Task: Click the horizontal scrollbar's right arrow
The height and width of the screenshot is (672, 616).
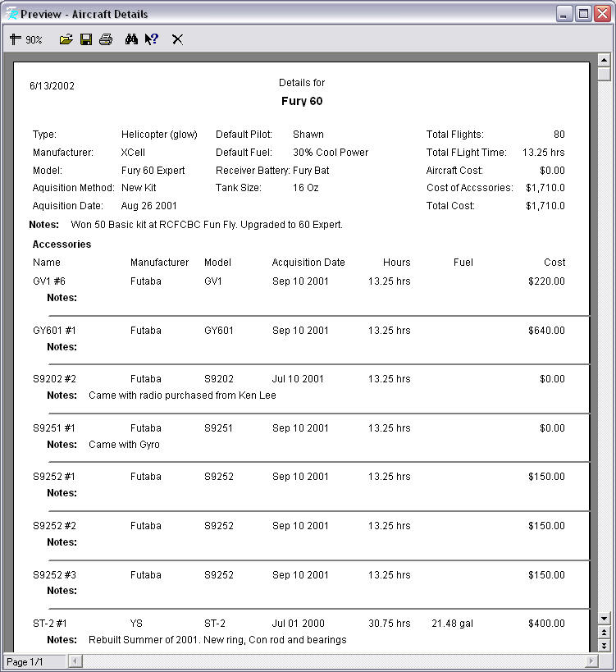Action: [x=591, y=661]
